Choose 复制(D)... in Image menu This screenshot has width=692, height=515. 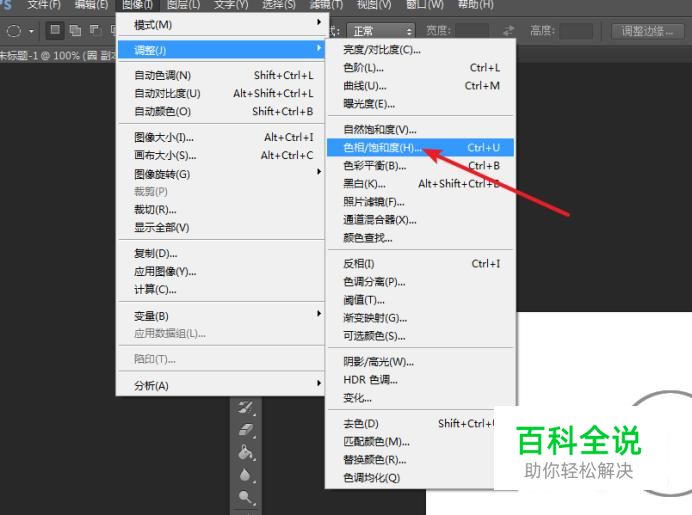(x=222, y=253)
